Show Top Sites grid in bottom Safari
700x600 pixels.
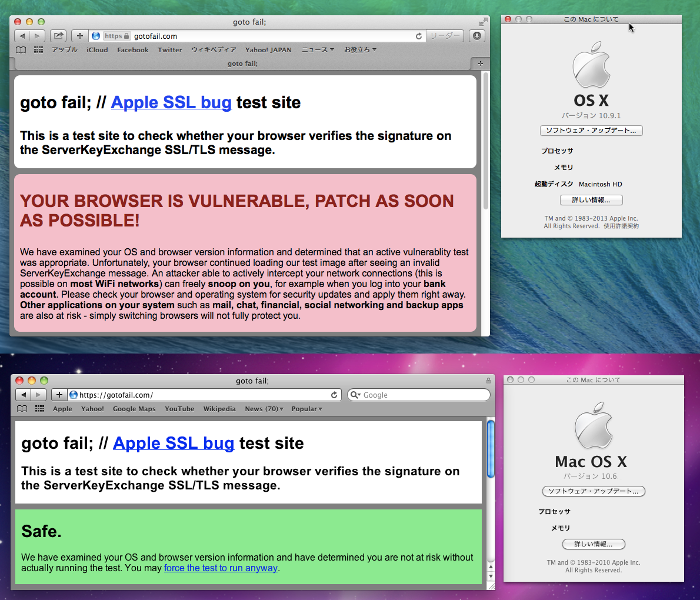(x=40, y=409)
